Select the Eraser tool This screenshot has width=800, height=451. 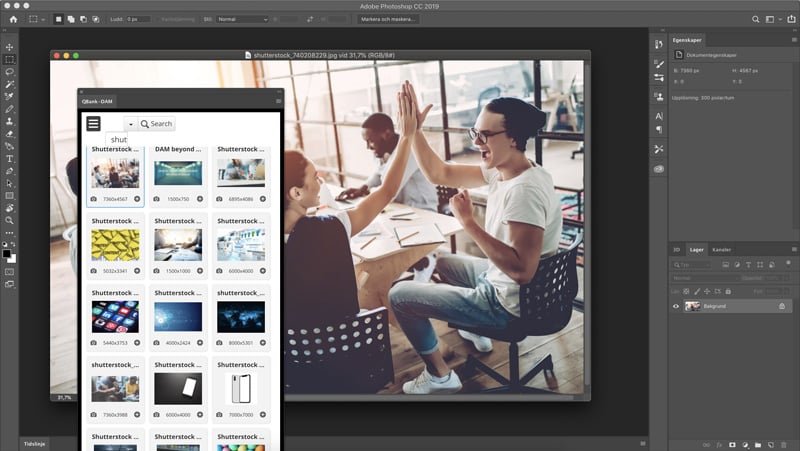9,134
